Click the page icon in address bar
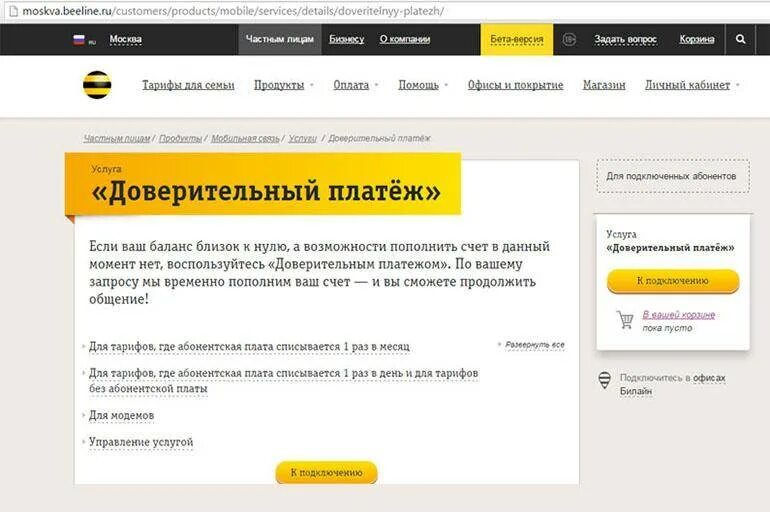Viewport: 770px width, 512px height. coord(13,11)
